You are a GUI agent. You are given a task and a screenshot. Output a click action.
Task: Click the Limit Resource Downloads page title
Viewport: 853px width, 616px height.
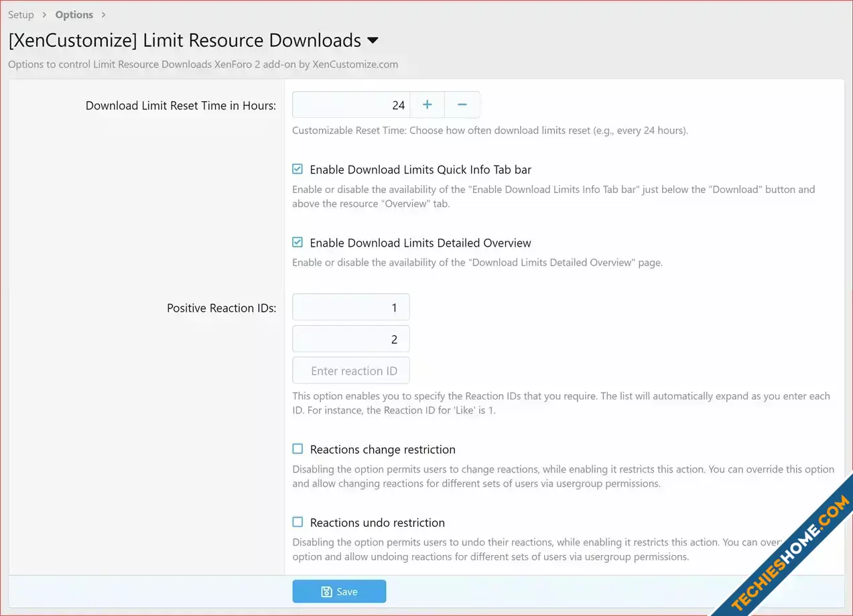coord(185,40)
